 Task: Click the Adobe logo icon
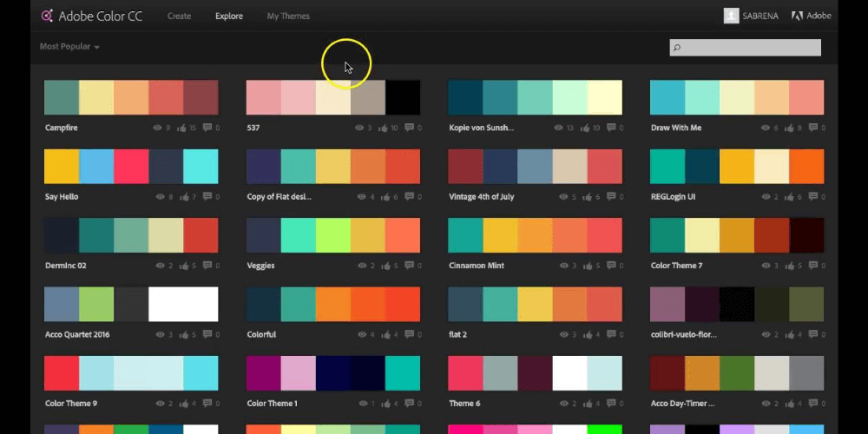(798, 16)
